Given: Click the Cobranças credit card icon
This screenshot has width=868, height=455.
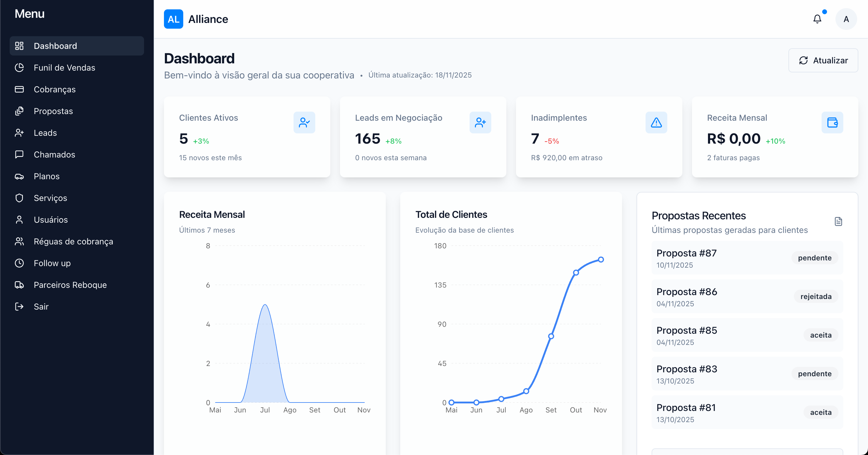Looking at the screenshot, I should [19, 89].
